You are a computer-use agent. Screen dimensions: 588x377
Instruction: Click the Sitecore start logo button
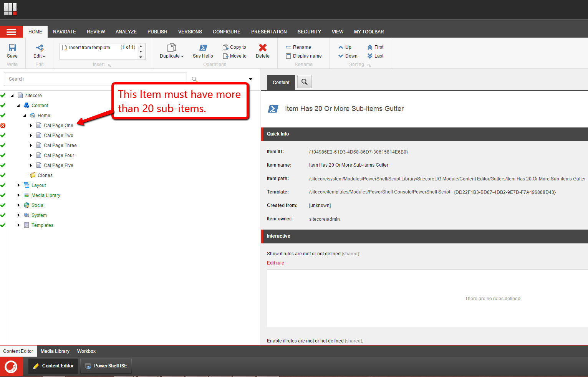[11, 366]
